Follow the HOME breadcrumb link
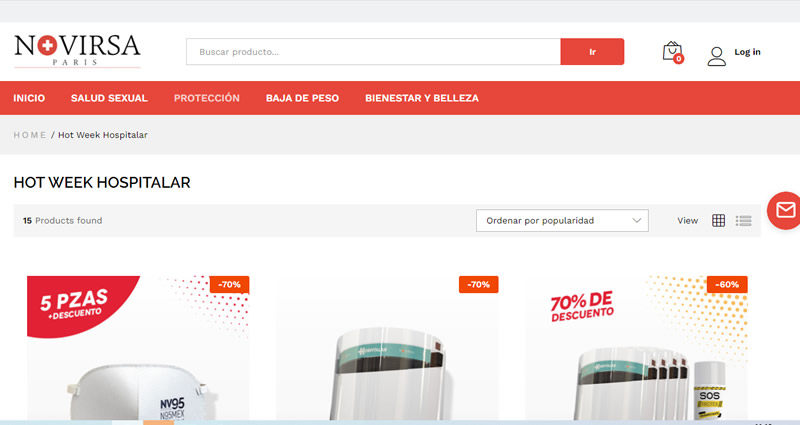The image size is (800, 425). tap(30, 135)
